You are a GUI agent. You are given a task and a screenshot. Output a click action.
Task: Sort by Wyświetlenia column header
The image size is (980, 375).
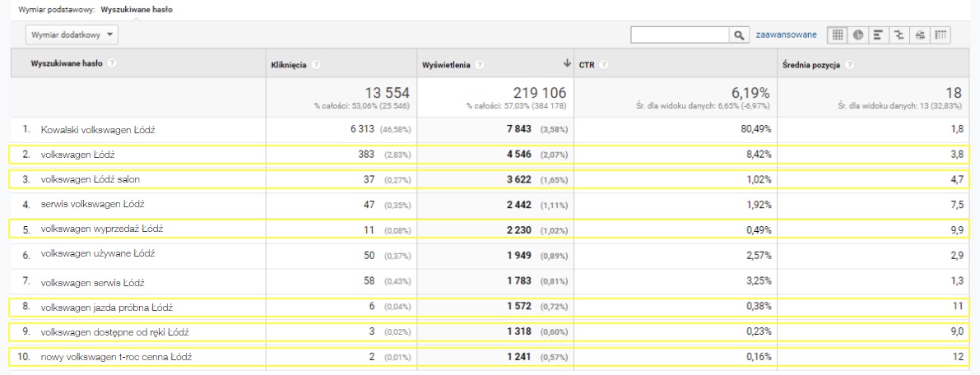[x=447, y=65]
